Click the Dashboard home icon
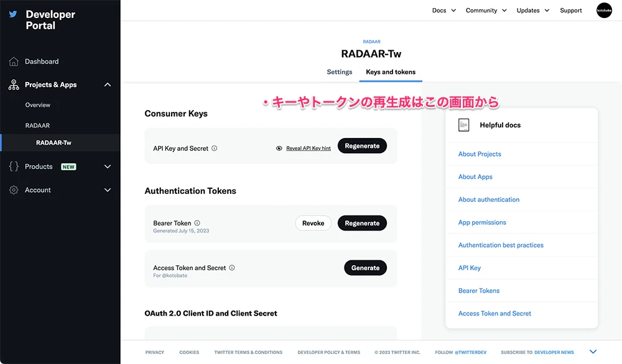The height and width of the screenshot is (364, 622). tap(14, 61)
